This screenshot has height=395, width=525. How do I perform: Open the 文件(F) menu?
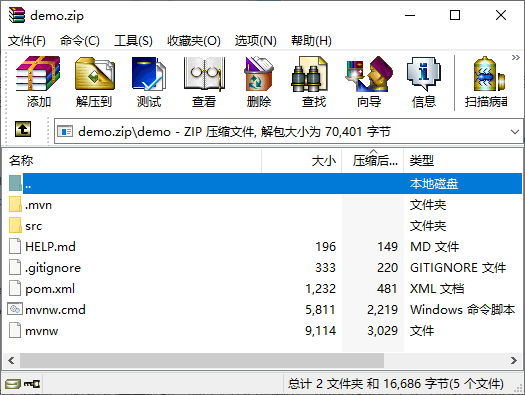27,41
